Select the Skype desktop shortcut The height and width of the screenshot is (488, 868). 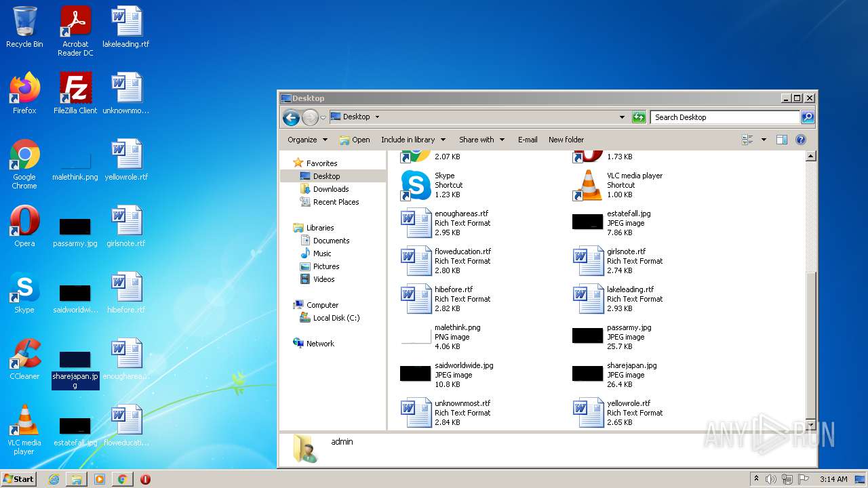(24, 293)
